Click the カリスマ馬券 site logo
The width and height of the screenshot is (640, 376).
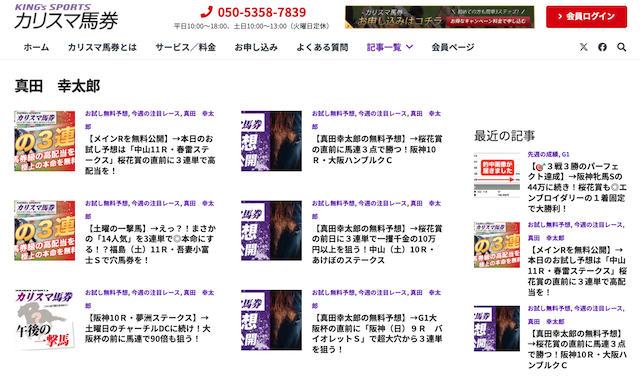pyautogui.click(x=66, y=17)
